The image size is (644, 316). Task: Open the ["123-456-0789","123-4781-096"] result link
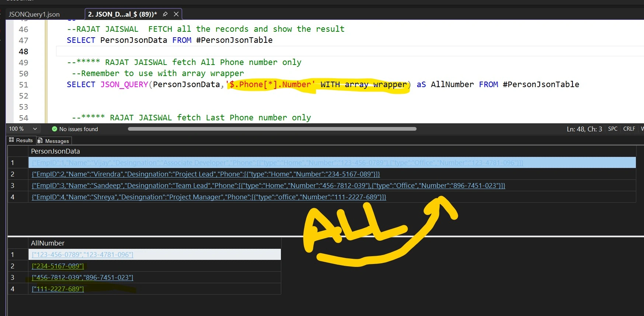coord(83,255)
